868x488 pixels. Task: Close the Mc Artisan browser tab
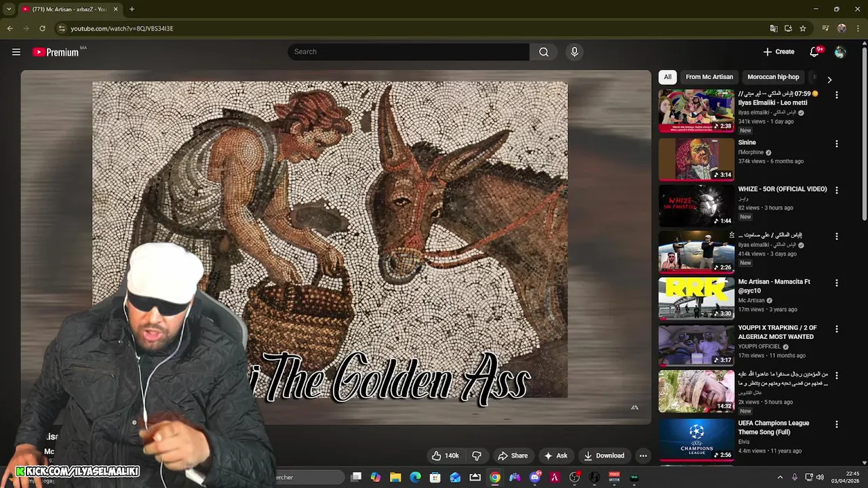click(x=115, y=9)
